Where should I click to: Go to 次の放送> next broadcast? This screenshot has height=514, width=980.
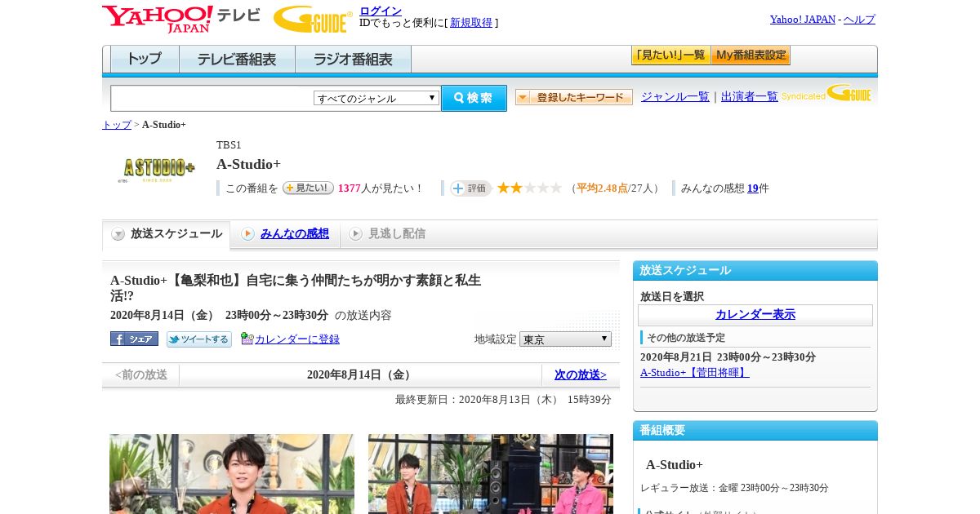581,375
